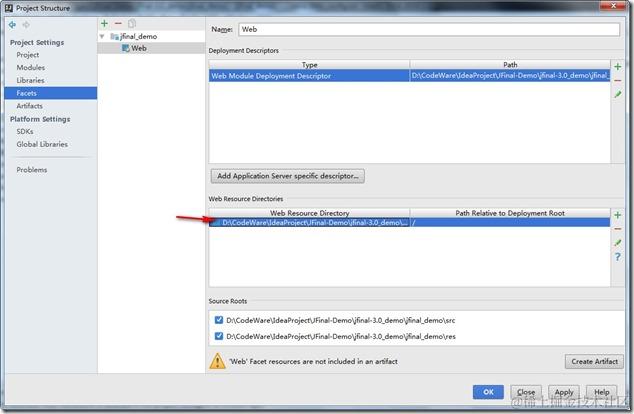Open the Libraries settings page
Image resolution: width=634 pixels, height=414 pixels.
30,80
